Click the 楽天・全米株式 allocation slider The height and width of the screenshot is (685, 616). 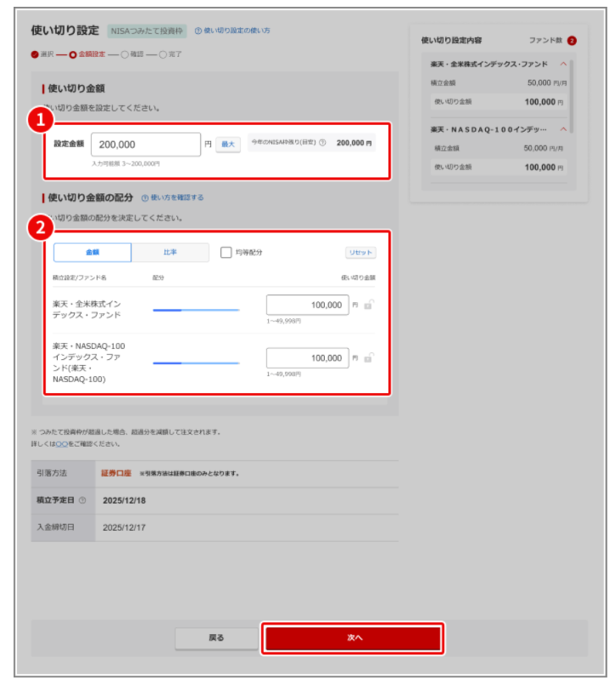(196, 310)
